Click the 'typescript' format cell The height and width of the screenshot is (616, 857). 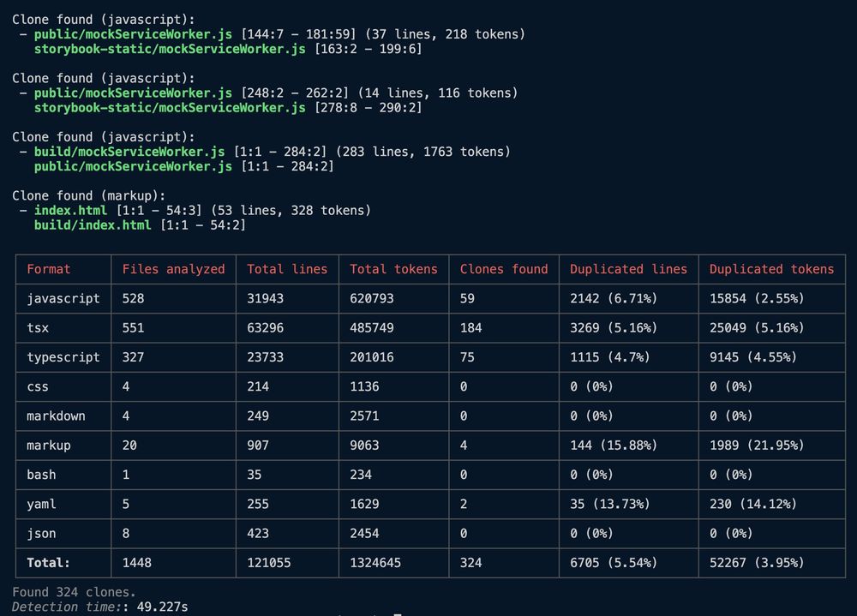pos(63,357)
